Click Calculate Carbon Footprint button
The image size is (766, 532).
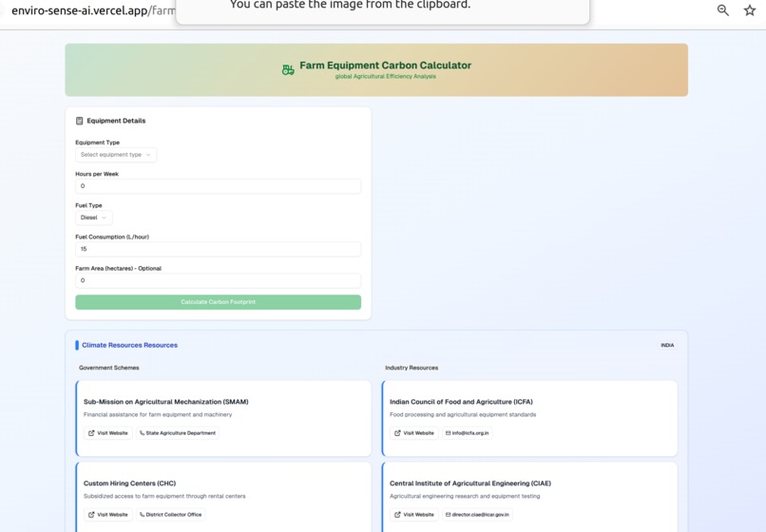coord(218,302)
